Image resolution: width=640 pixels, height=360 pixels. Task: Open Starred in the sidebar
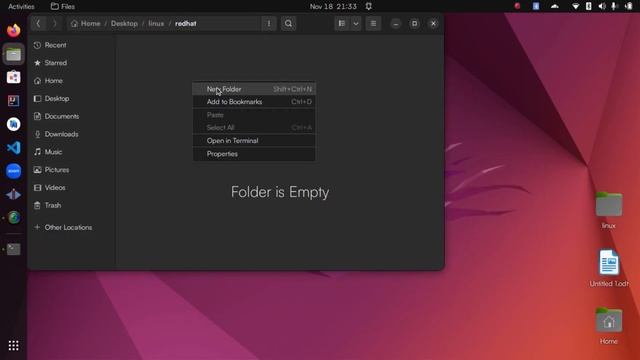point(71,63)
